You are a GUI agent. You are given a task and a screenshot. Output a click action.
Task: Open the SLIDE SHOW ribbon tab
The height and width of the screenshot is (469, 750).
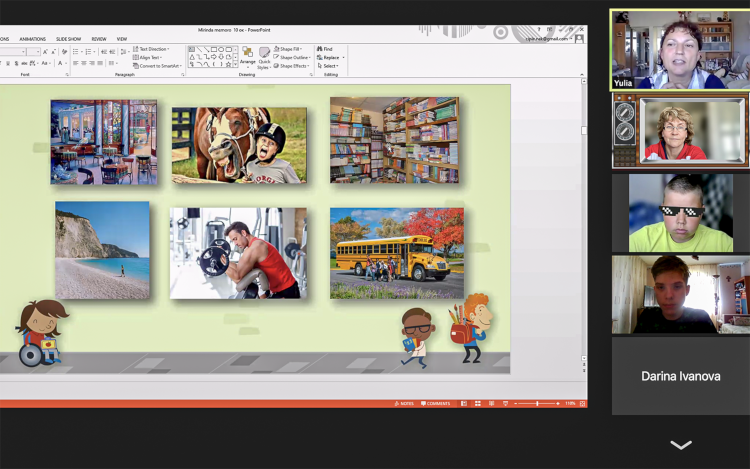tap(68, 39)
